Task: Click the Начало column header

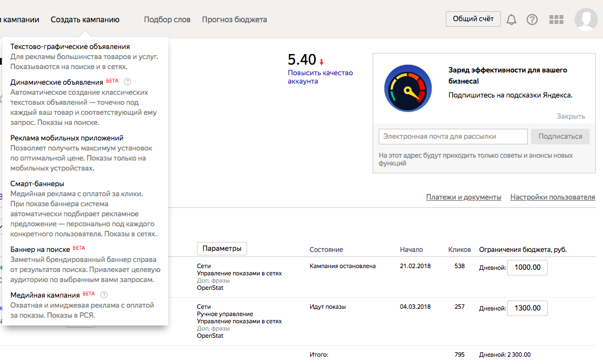Action: pos(411,250)
